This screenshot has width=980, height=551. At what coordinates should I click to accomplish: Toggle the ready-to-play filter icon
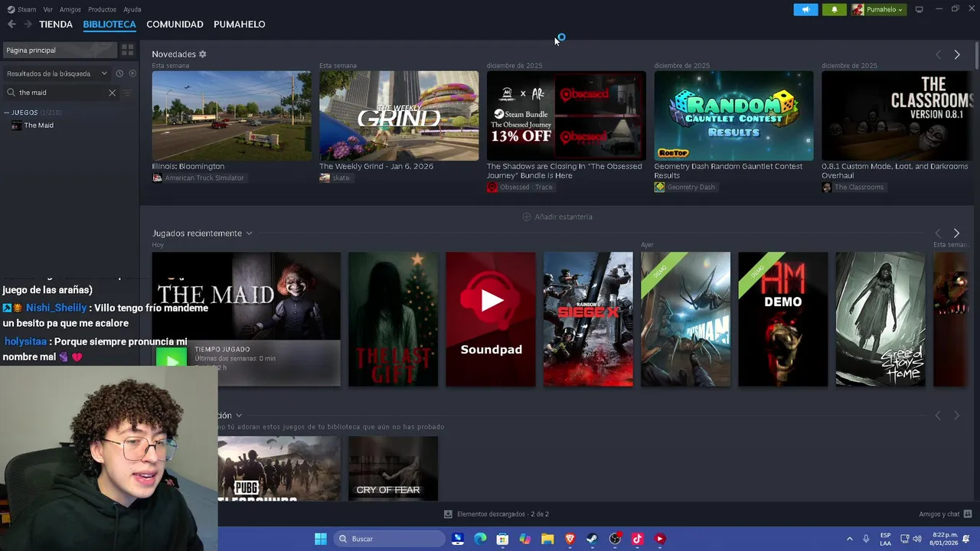pyautogui.click(x=132, y=73)
